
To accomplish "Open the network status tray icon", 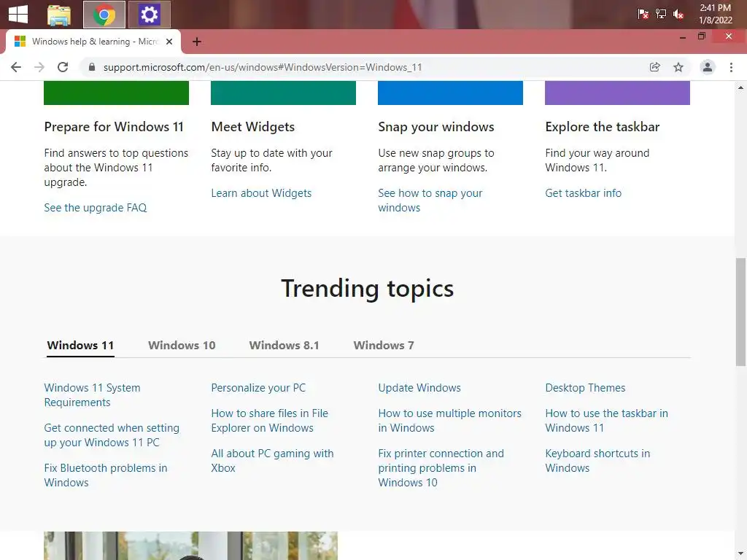I will click(x=661, y=15).
